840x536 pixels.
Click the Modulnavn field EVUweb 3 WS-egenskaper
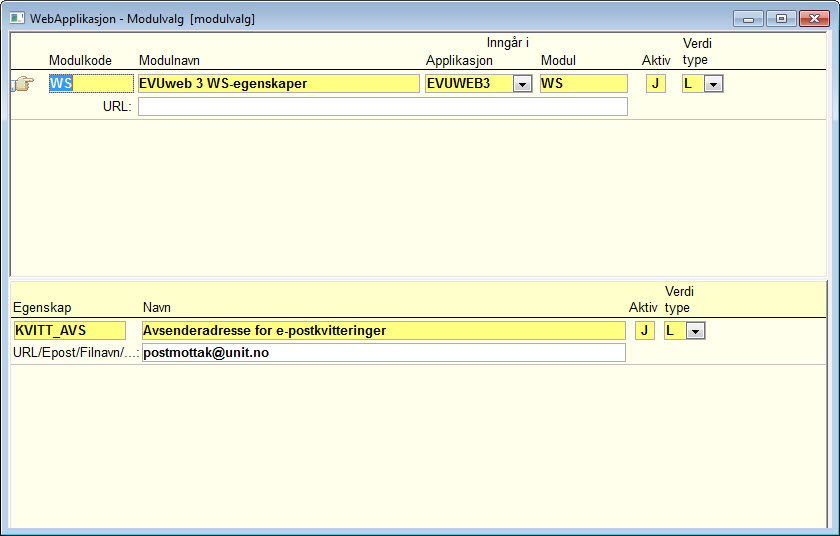coord(279,84)
